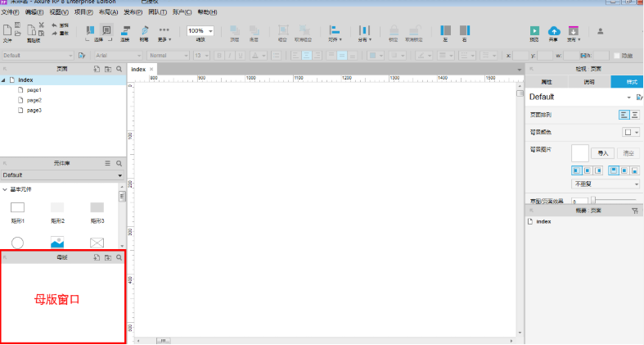Click Add Folder icon in Pages panel
Image resolution: width=644 pixels, height=345 pixels.
pos(108,69)
